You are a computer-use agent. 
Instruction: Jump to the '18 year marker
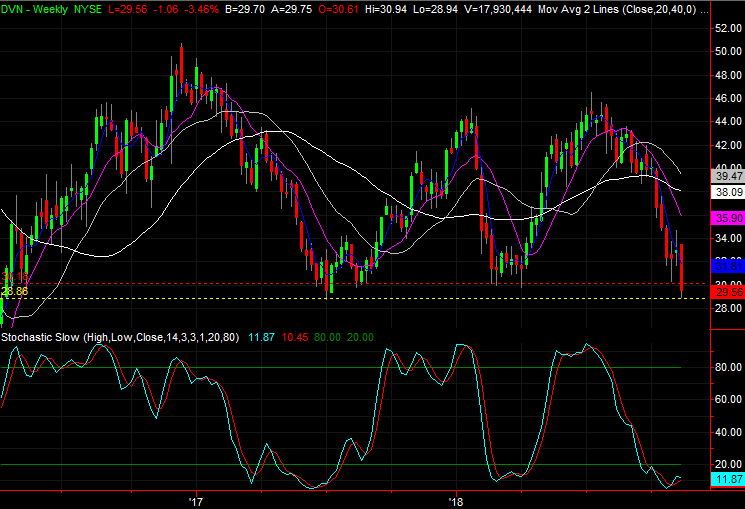(x=456, y=499)
